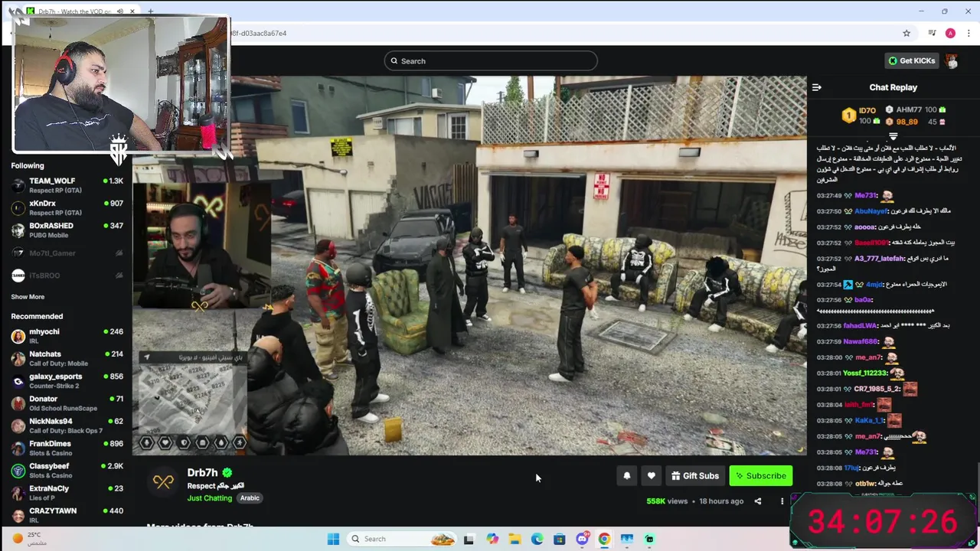This screenshot has width=980, height=551.
Task: Launch Copilot from the taskbar
Action: [492, 539]
